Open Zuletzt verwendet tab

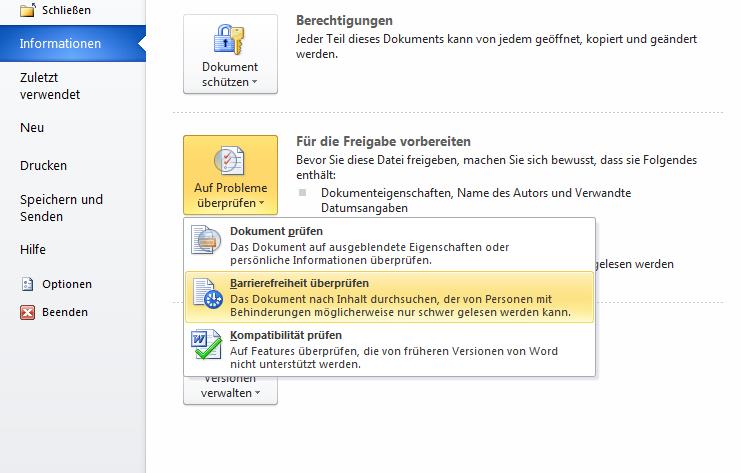[50, 86]
